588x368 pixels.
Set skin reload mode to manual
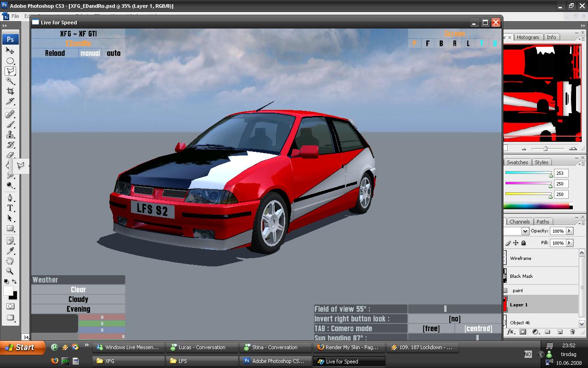[x=90, y=53]
